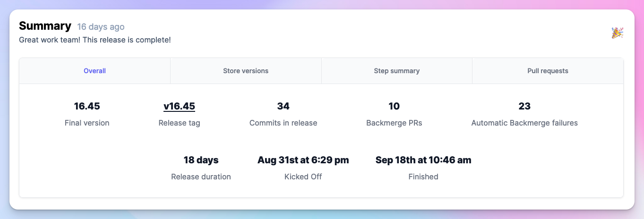Click the 'Great work team' completion message

point(95,40)
